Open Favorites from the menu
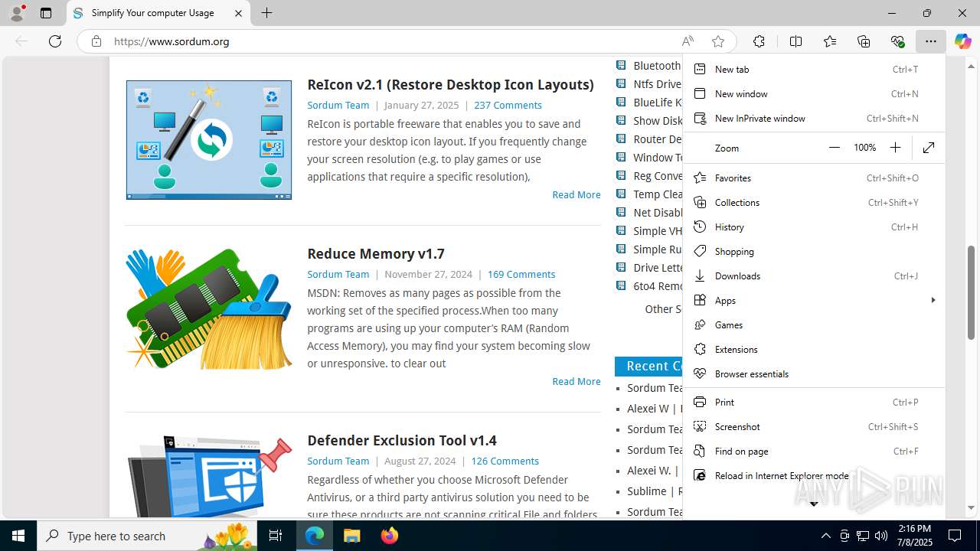This screenshot has width=980, height=551. coord(814,178)
